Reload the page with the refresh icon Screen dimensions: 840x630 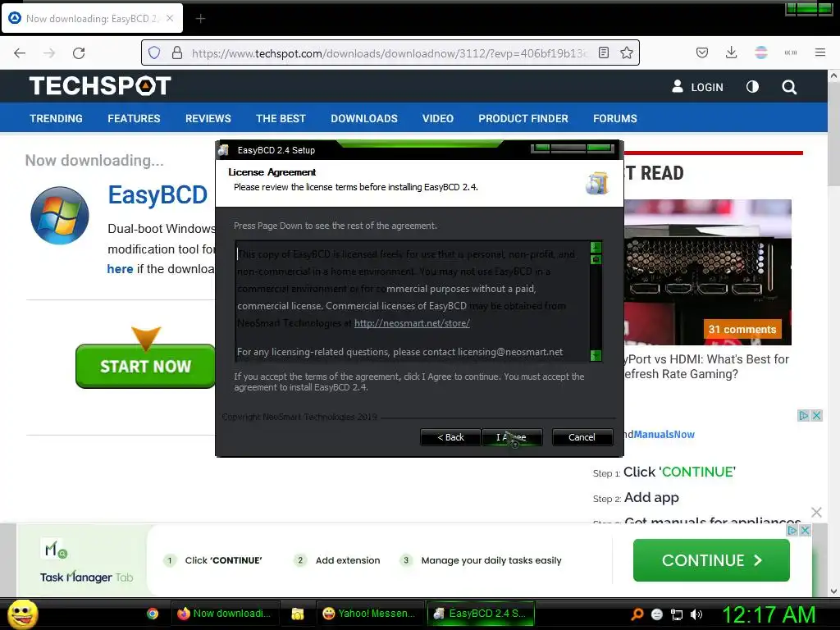79,53
